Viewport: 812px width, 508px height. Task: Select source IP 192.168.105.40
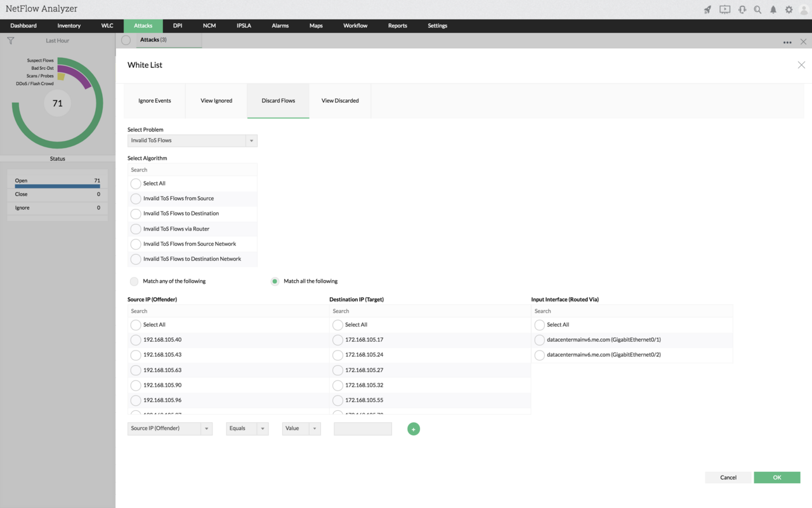[136, 340]
